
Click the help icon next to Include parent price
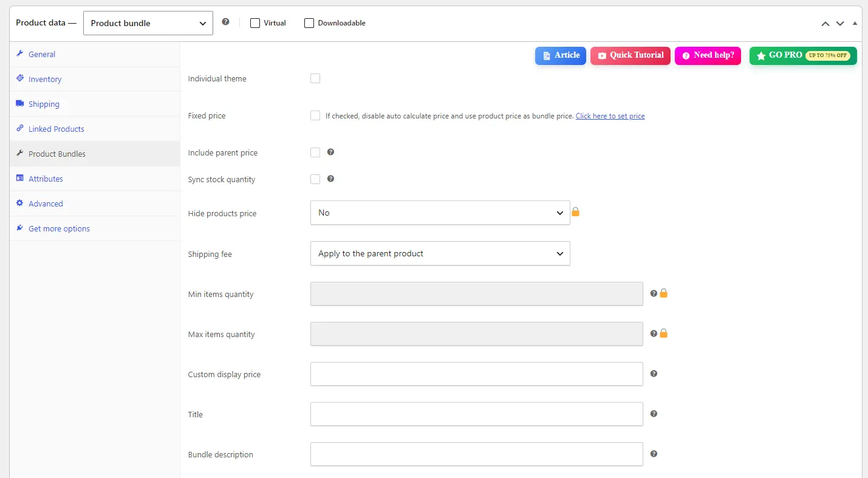coord(330,152)
